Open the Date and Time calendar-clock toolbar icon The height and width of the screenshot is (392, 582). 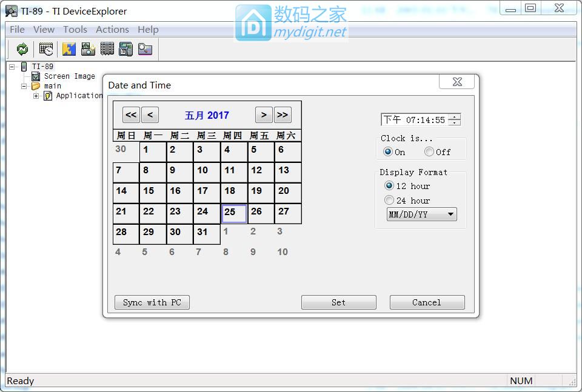[46, 49]
